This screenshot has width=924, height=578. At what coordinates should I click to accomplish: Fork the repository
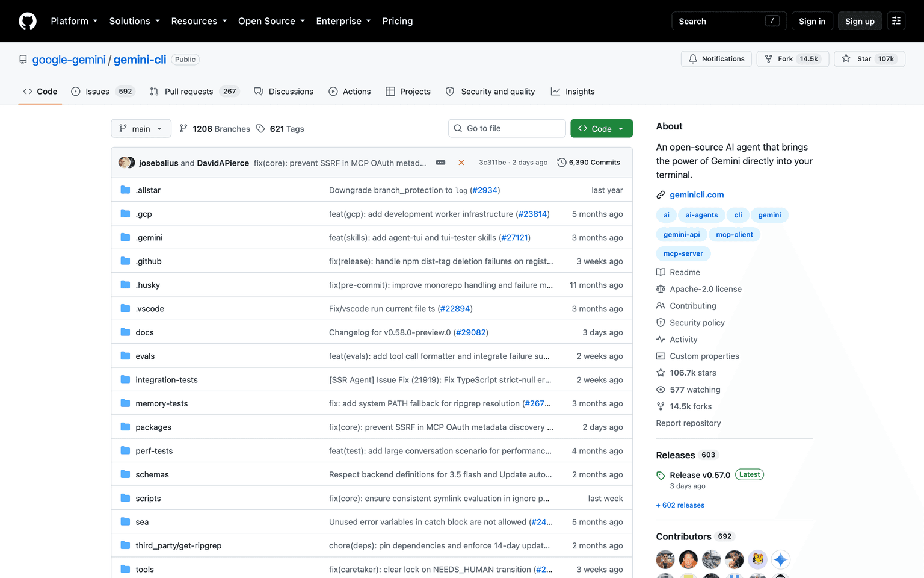pyautogui.click(x=792, y=59)
